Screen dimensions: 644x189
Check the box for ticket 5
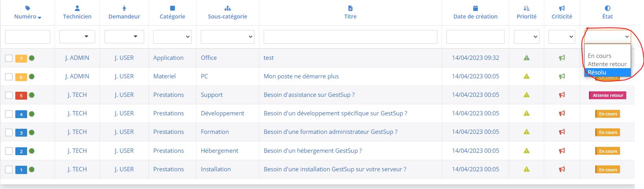tap(9, 95)
